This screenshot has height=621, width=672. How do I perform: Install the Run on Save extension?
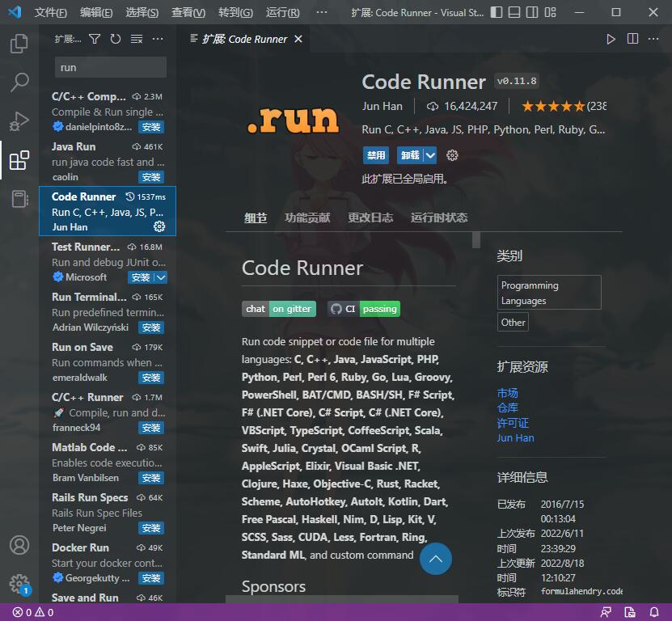[151, 378]
